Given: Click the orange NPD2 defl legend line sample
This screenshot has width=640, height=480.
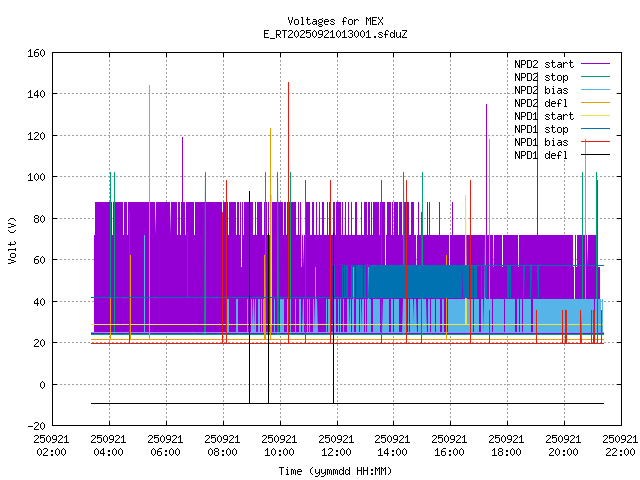Looking at the screenshot, I should [x=590, y=103].
